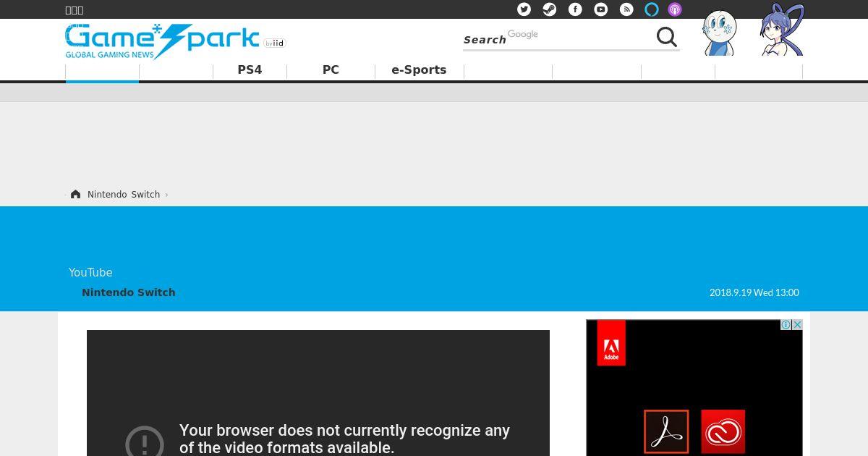
Task: Click the bold Nintendo Switch category link
Action: click(129, 292)
